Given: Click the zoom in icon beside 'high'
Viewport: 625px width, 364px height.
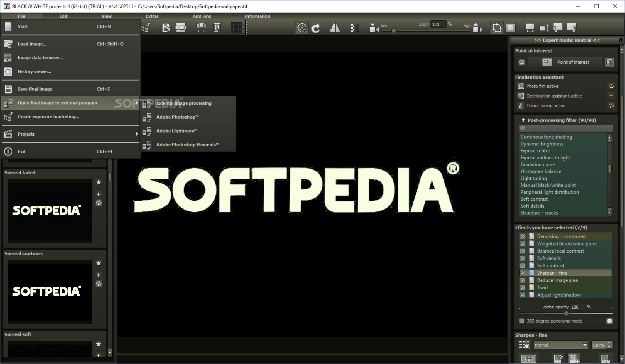Looking at the screenshot, I should click(x=478, y=28).
